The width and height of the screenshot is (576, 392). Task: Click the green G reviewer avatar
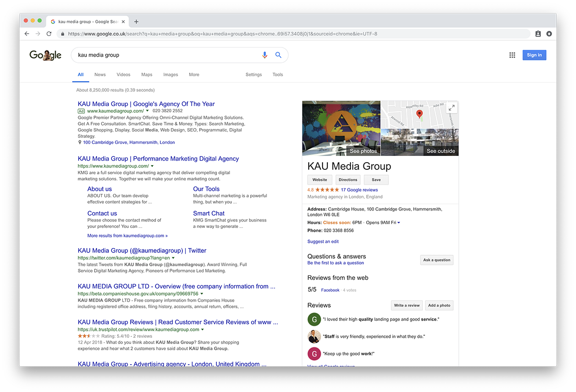pyautogui.click(x=314, y=319)
